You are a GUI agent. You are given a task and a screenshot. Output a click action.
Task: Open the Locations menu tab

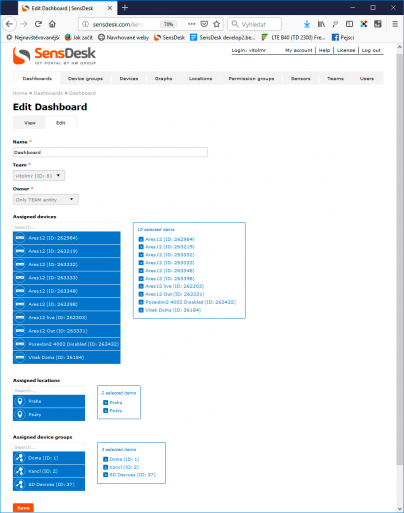click(200, 78)
